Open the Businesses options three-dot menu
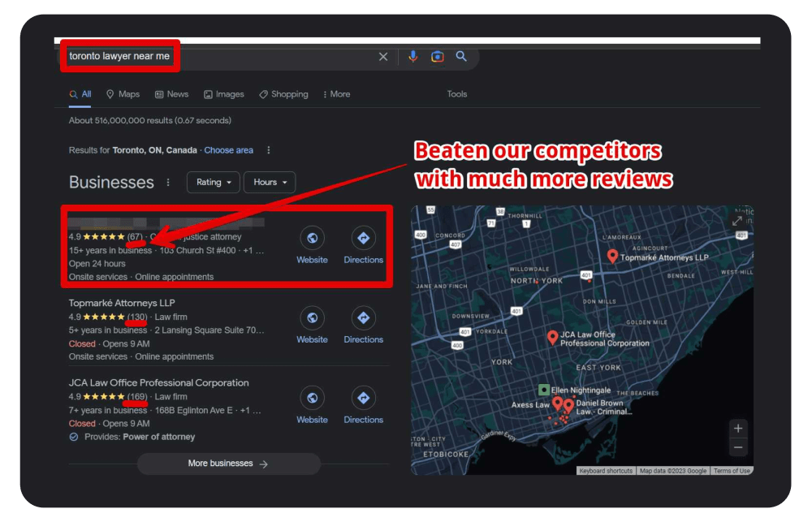Viewport: 812px width, 522px height. point(168,183)
